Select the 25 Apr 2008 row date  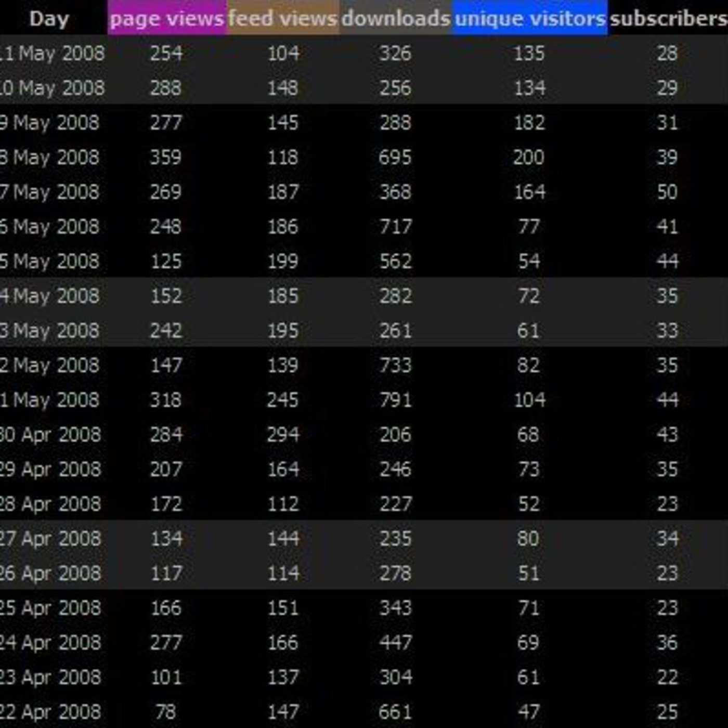(50, 607)
